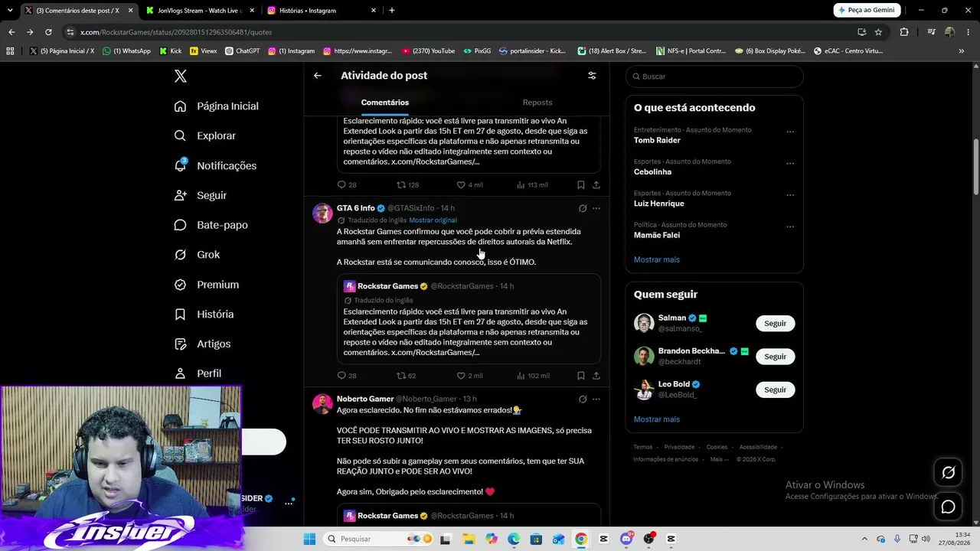Open Artigos in the left sidebar
The image size is (980, 551).
(202, 344)
